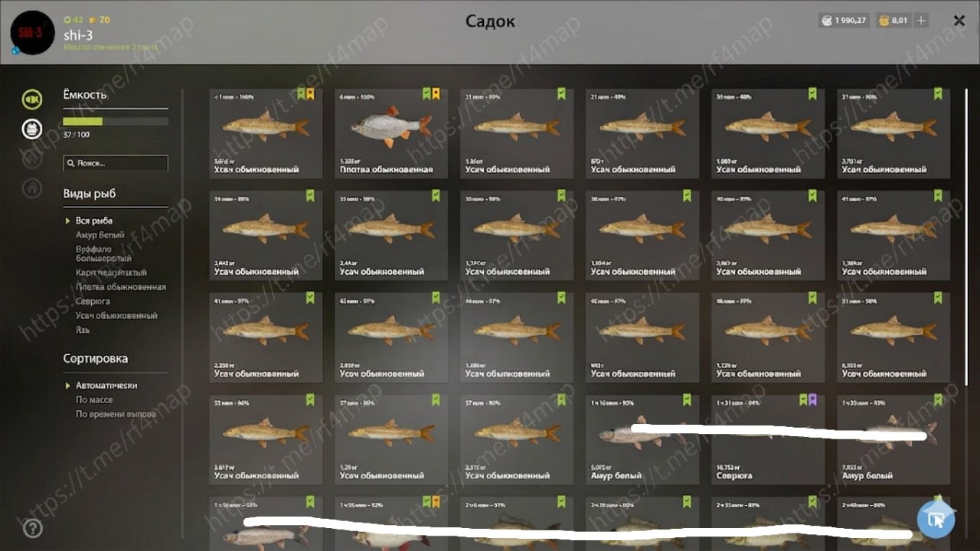Click the Поиск search field
This screenshot has height=551, width=980.
(x=116, y=163)
